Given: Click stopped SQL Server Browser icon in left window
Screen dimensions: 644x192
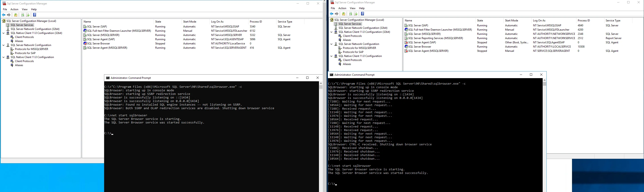Looking at the screenshot, I should point(85,44).
